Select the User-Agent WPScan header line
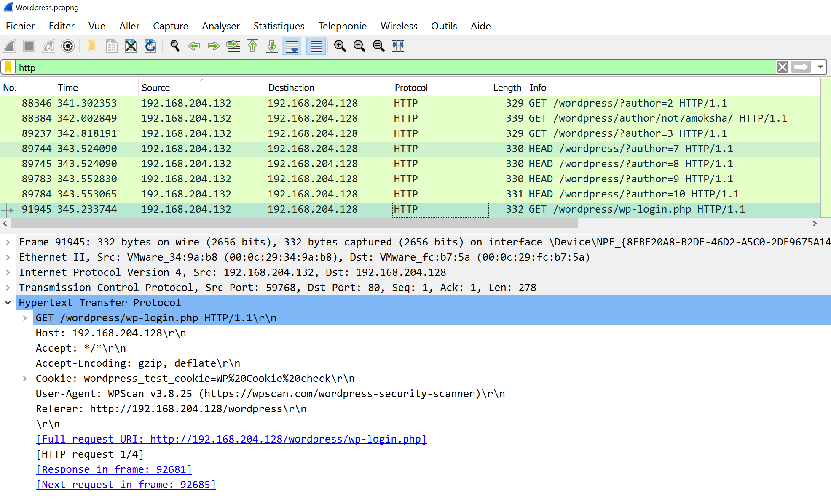The width and height of the screenshot is (831, 504). (x=270, y=394)
